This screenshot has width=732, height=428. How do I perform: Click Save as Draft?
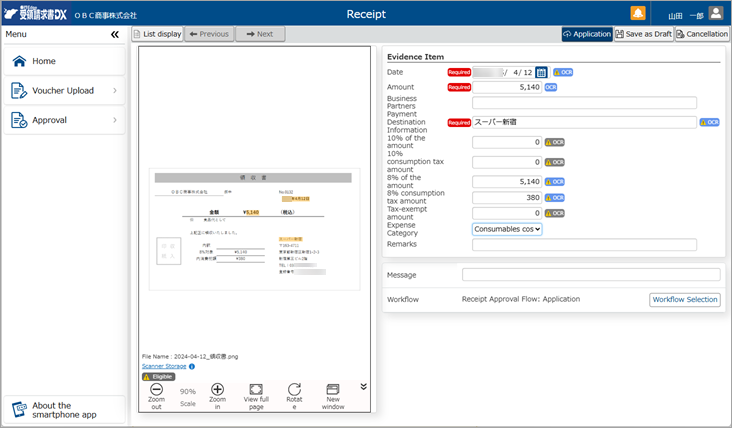tap(644, 34)
